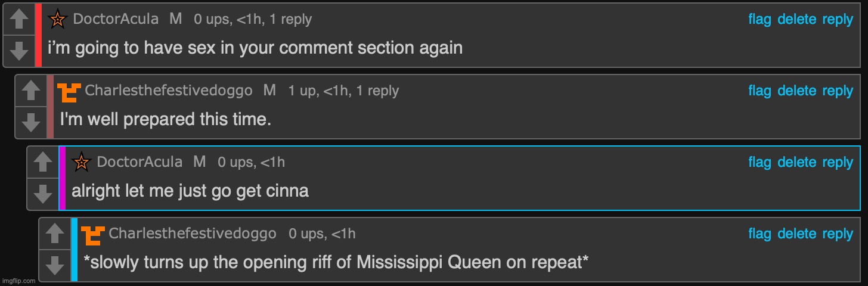The height and width of the screenshot is (286, 868).
Task: Flag DoctorAcula's first comment
Action: (x=759, y=19)
